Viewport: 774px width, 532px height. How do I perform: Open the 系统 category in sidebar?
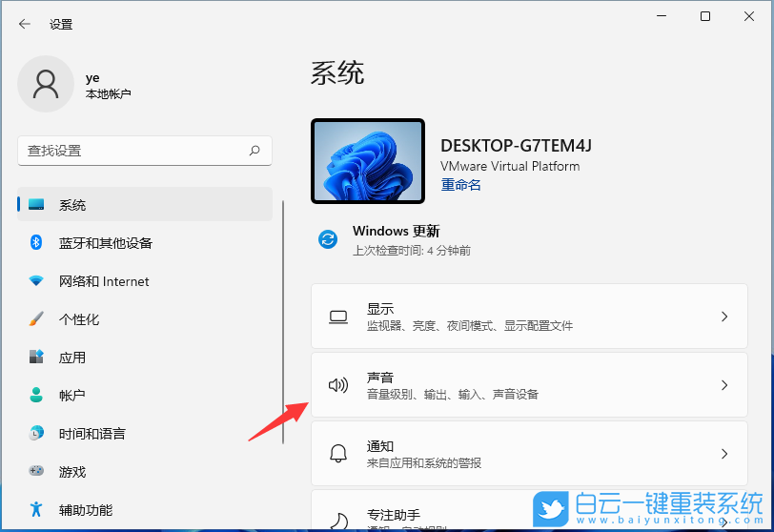point(145,204)
